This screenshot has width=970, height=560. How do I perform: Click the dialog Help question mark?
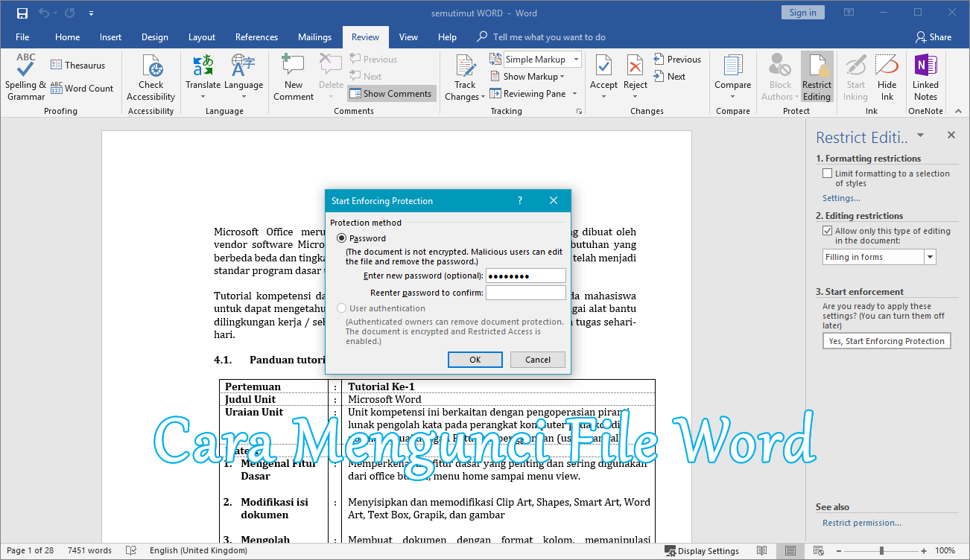[x=520, y=200]
